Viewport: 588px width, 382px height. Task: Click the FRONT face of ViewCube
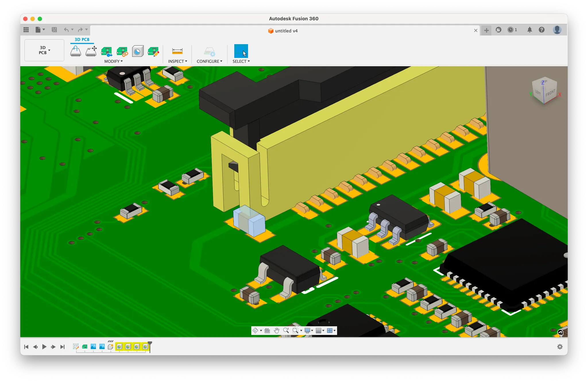pos(550,93)
